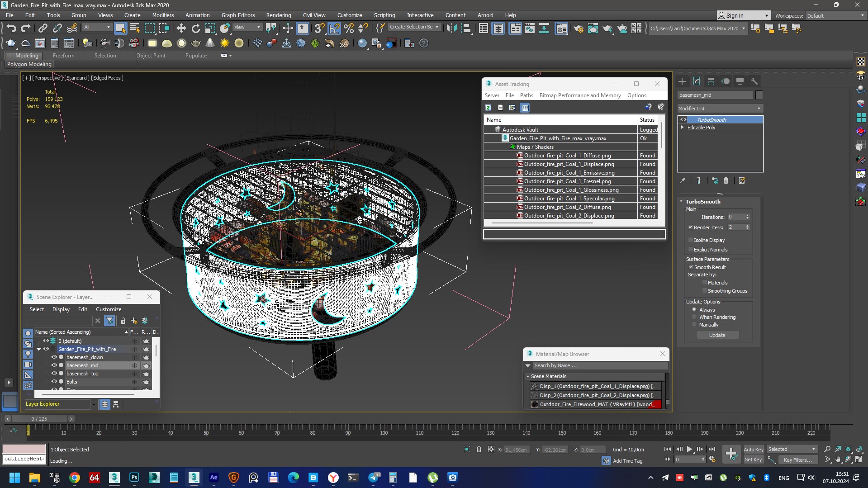Click Iterations spinner arrows

[x=747, y=217]
